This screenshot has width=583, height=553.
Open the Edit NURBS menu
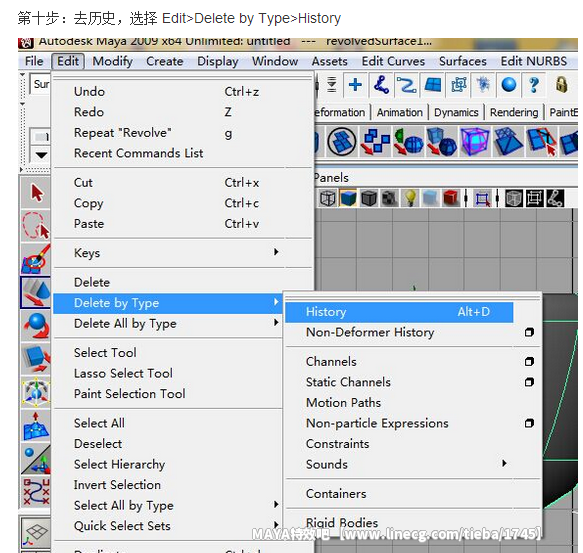534,61
